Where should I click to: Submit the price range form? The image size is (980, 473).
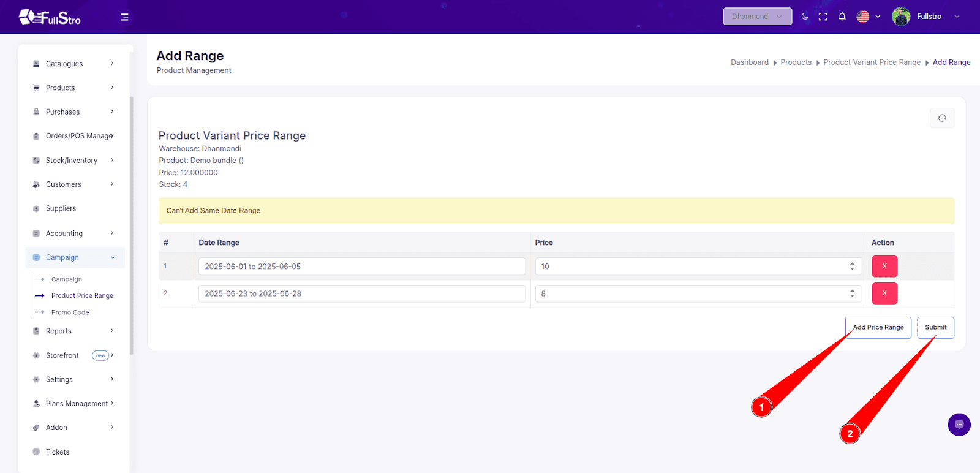tap(935, 327)
